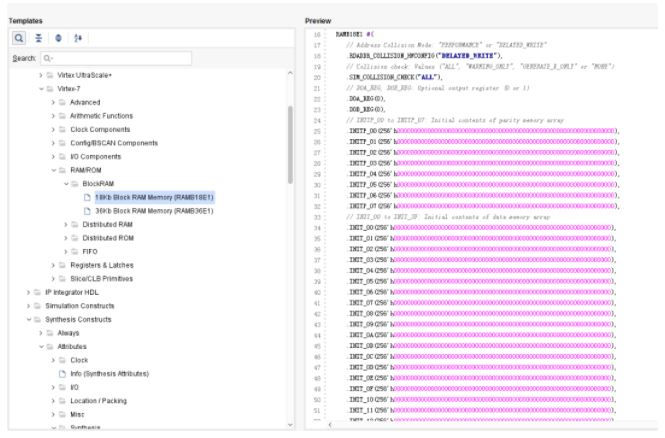Click the INITP_00 line in Preview
The height and width of the screenshot is (438, 665).
point(483,131)
